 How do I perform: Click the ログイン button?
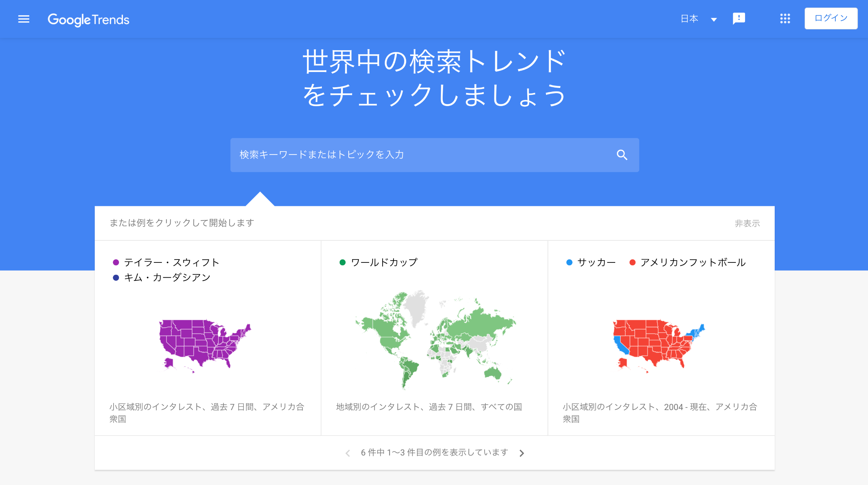pyautogui.click(x=831, y=18)
